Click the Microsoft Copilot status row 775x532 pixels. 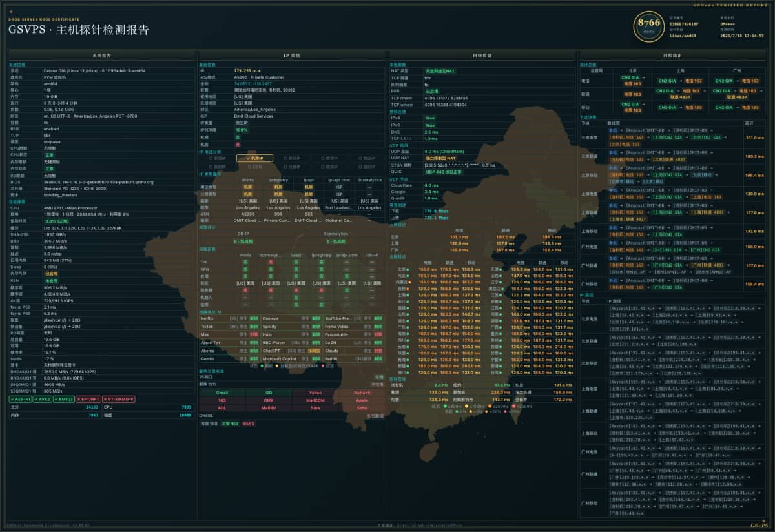[x=291, y=359]
